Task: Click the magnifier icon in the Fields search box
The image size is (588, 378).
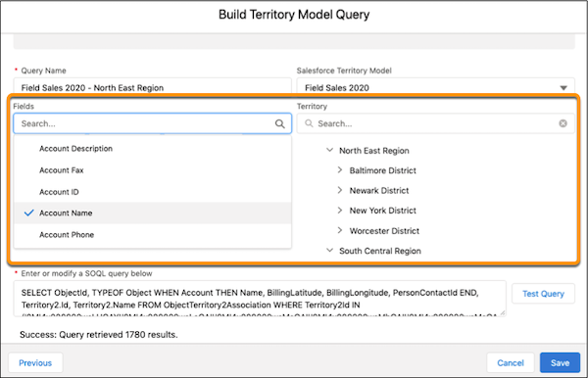Action: (279, 123)
